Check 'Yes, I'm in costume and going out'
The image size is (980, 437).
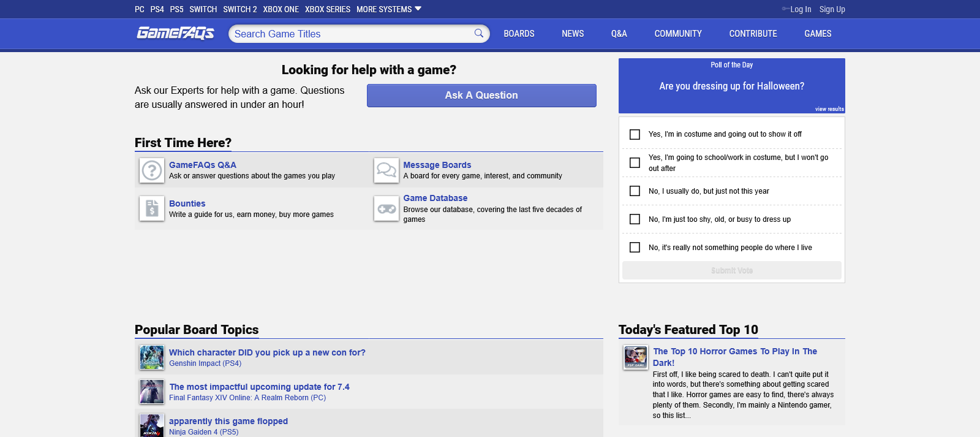click(x=635, y=134)
